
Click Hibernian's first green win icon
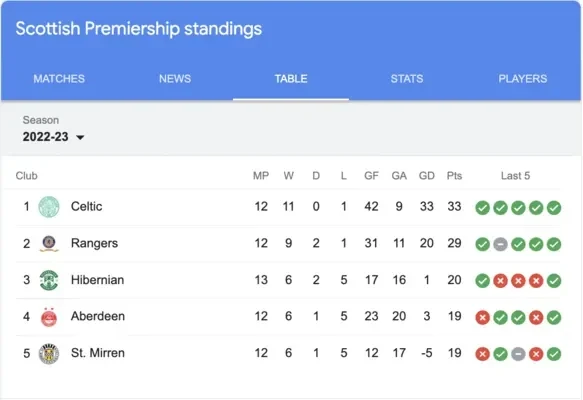482,281
